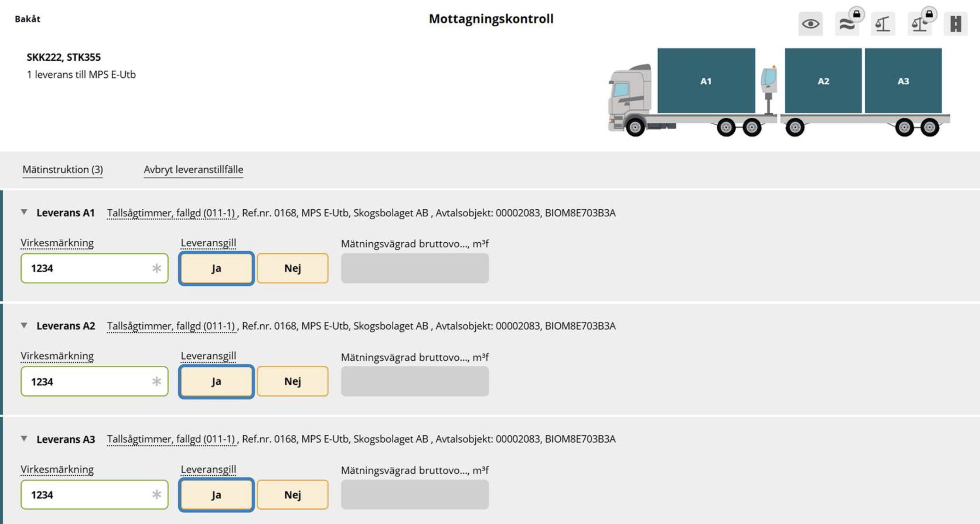Viewport: 980px width, 524px height.
Task: Select load block A1 on the truck
Action: click(x=706, y=80)
